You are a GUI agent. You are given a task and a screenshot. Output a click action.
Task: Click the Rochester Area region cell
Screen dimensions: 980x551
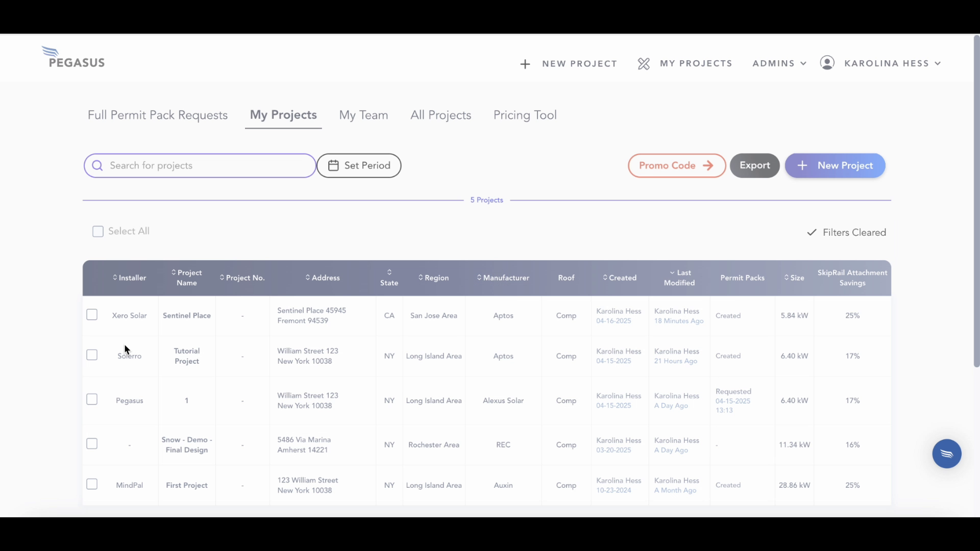tap(434, 445)
